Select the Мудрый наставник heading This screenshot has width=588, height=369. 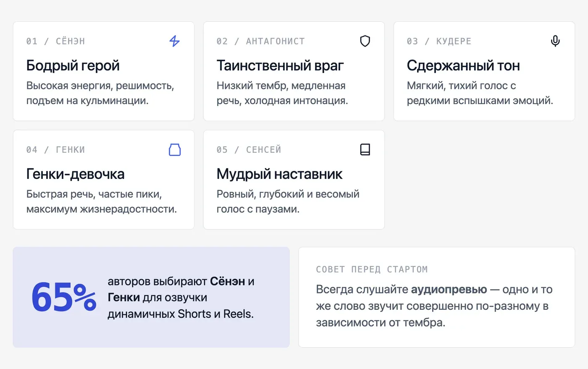(x=279, y=174)
